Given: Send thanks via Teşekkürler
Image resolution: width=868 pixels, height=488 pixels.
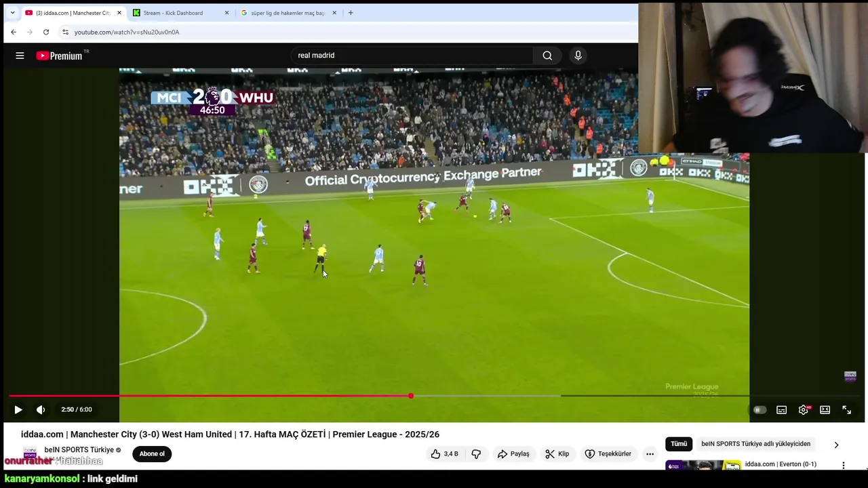Looking at the screenshot, I should [608, 454].
